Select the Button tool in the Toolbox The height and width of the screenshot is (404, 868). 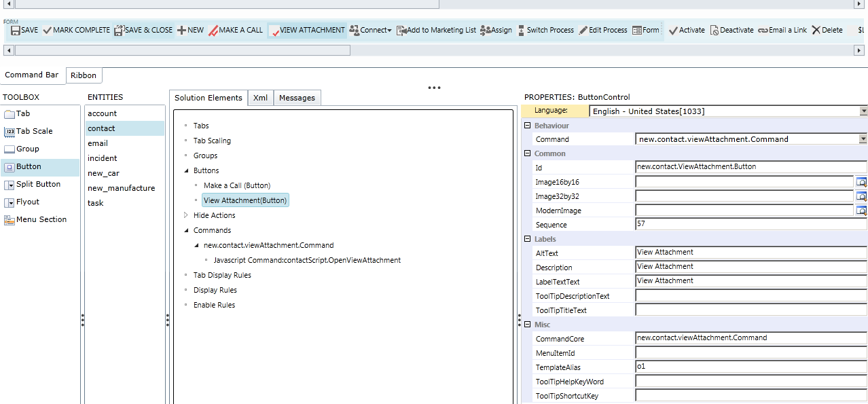(27, 166)
